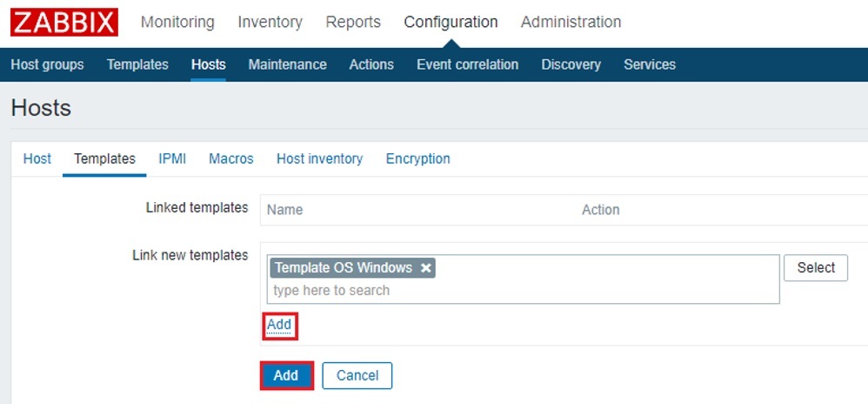
Task: Go to Maintenance configuration
Action: coord(287,64)
